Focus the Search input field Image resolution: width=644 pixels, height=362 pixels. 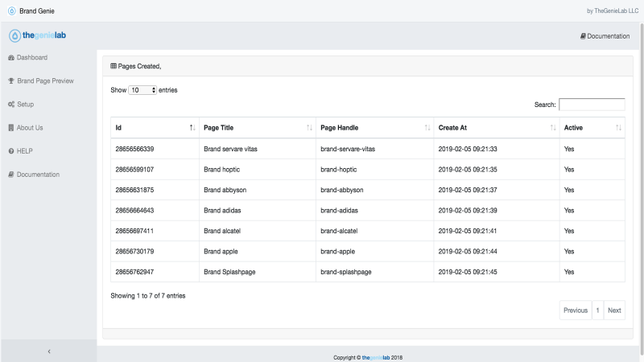[x=592, y=105]
